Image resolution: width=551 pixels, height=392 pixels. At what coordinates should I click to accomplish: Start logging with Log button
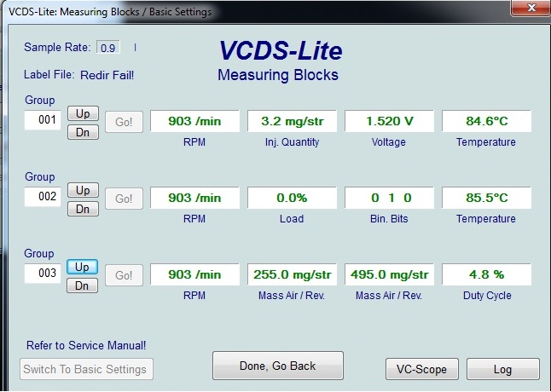[x=503, y=369]
